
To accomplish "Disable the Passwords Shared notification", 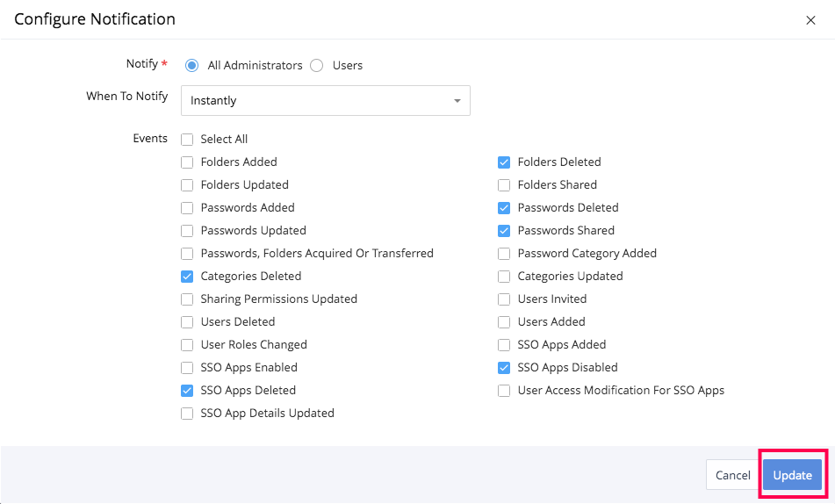I will coord(504,230).
